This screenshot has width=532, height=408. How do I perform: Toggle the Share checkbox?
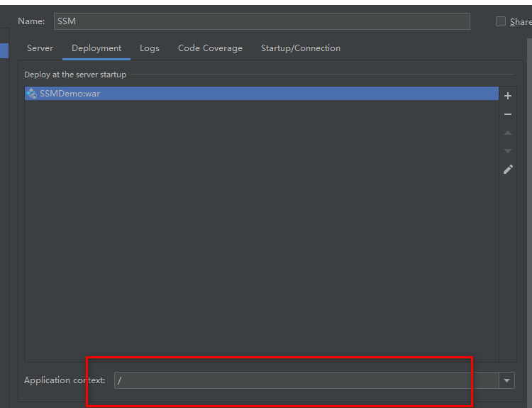[501, 21]
